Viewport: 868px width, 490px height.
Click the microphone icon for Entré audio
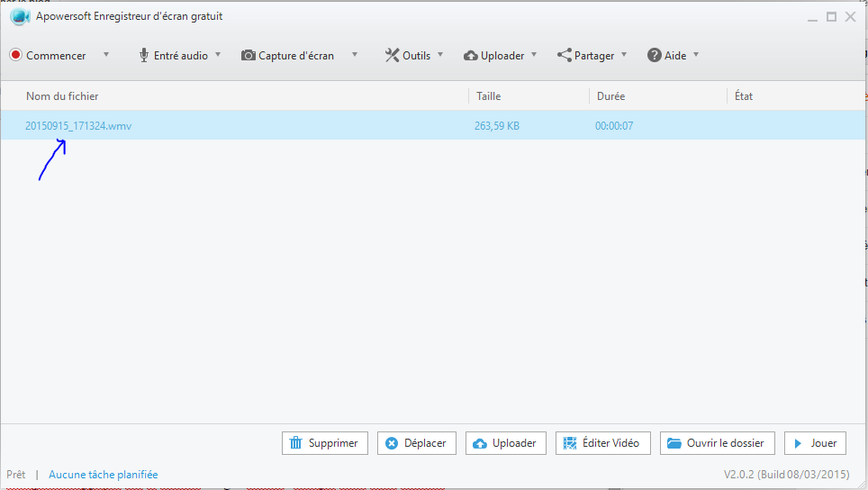pyautogui.click(x=144, y=55)
